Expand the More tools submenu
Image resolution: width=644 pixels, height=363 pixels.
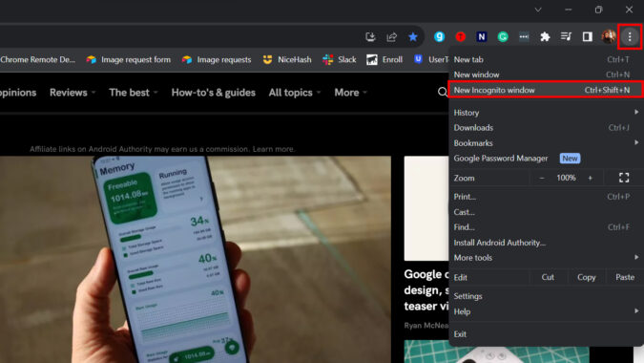point(546,258)
